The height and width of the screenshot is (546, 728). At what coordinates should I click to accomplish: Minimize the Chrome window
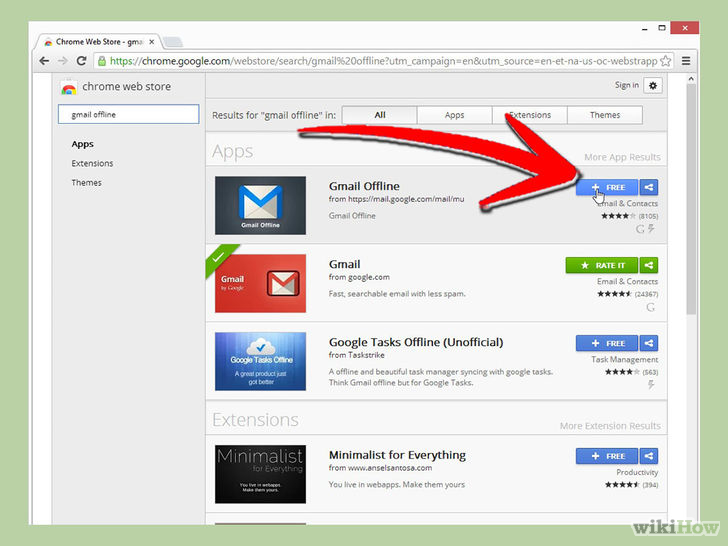pos(644,29)
